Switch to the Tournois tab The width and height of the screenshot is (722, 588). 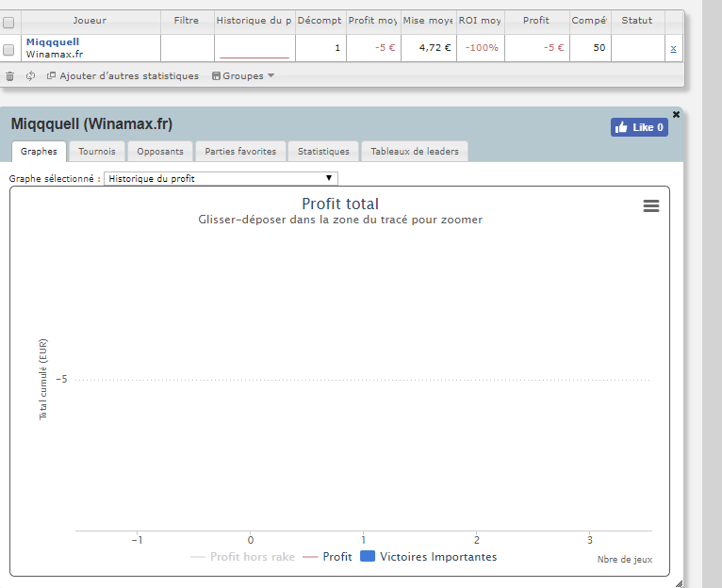[x=97, y=152]
